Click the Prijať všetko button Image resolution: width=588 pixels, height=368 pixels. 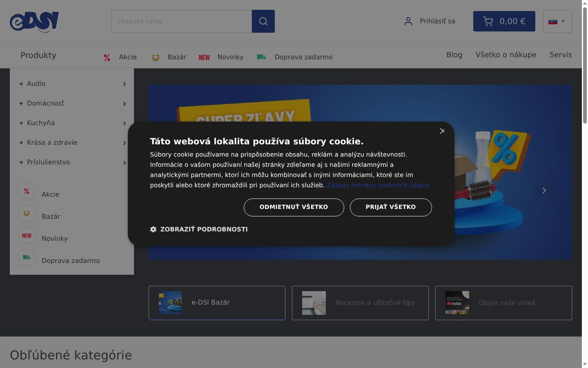click(x=391, y=207)
